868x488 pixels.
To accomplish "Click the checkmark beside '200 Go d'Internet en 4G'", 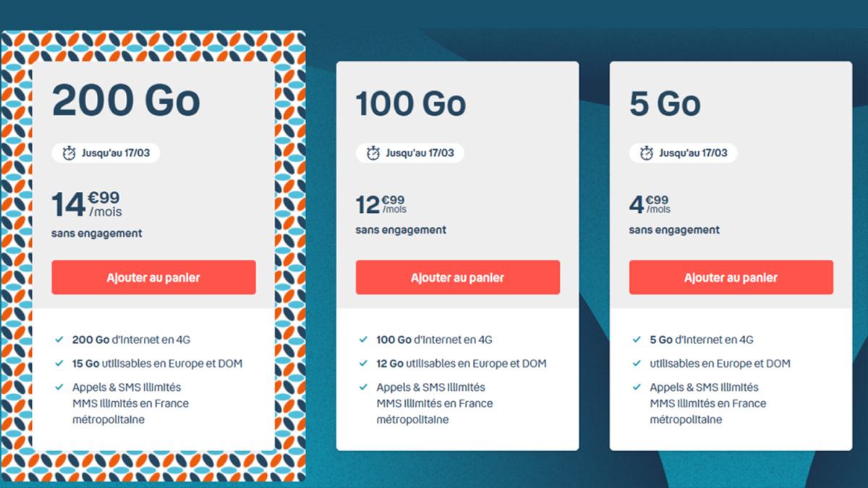I will pos(59,339).
